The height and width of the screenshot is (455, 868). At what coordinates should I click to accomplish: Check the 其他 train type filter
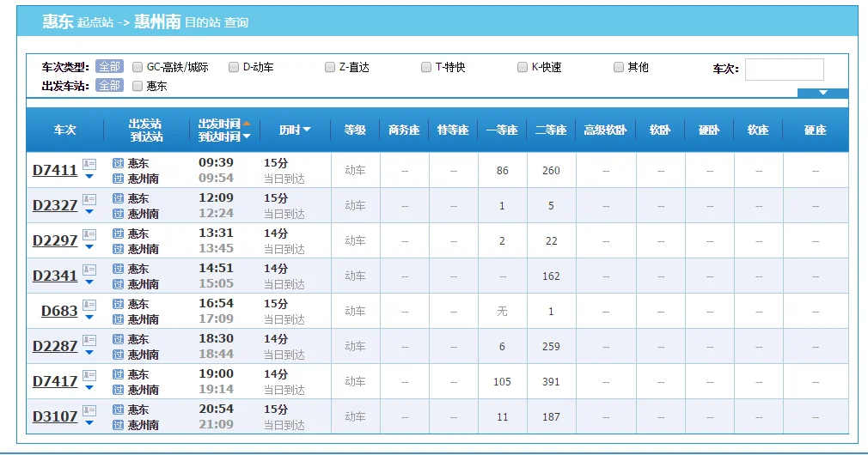(619, 67)
